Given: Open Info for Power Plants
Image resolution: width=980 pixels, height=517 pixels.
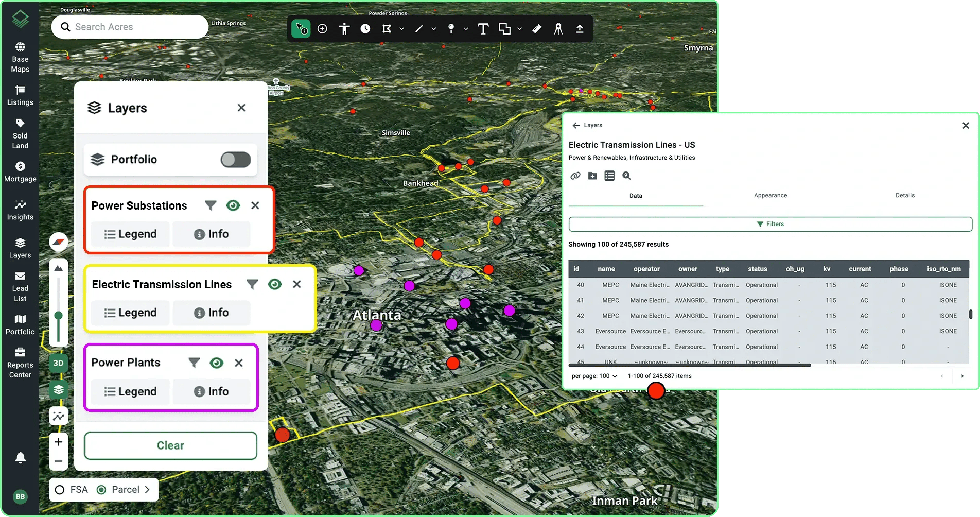Looking at the screenshot, I should coord(211,392).
